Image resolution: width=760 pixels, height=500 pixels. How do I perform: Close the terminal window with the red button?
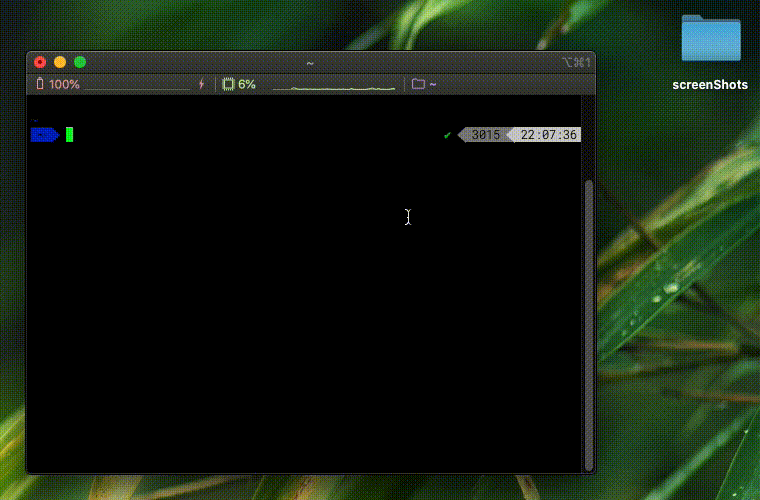coord(40,62)
